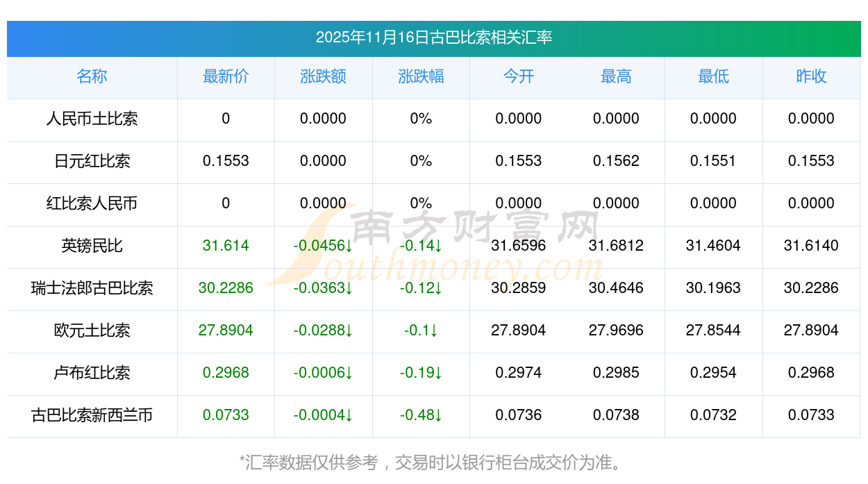Click the title banner 2025年11月16日古巴比索相关汇率
The height and width of the screenshot is (484, 868).
point(433,37)
